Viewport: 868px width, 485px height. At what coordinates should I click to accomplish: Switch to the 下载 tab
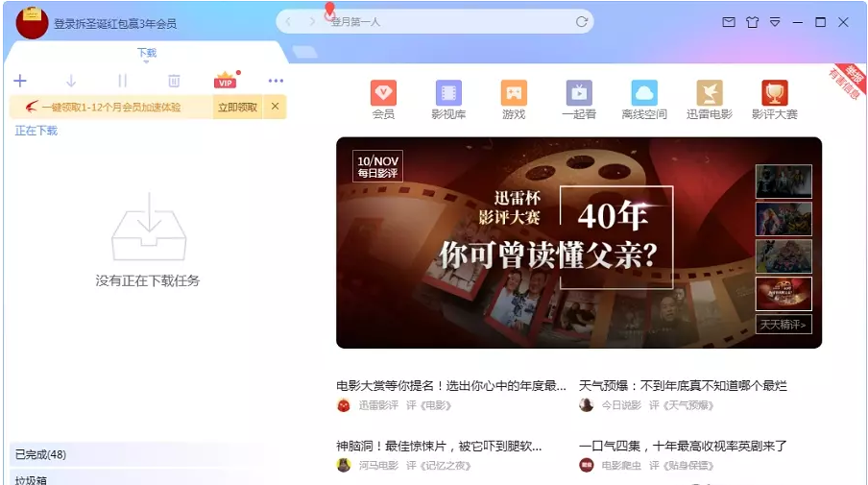pyautogui.click(x=147, y=53)
